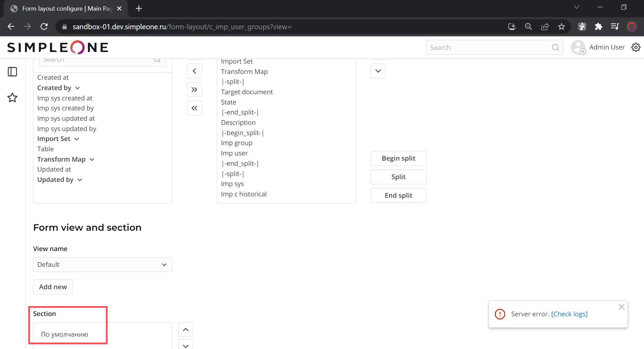Open the Check logs link
Image resolution: width=644 pixels, height=349 pixels.
coord(569,314)
